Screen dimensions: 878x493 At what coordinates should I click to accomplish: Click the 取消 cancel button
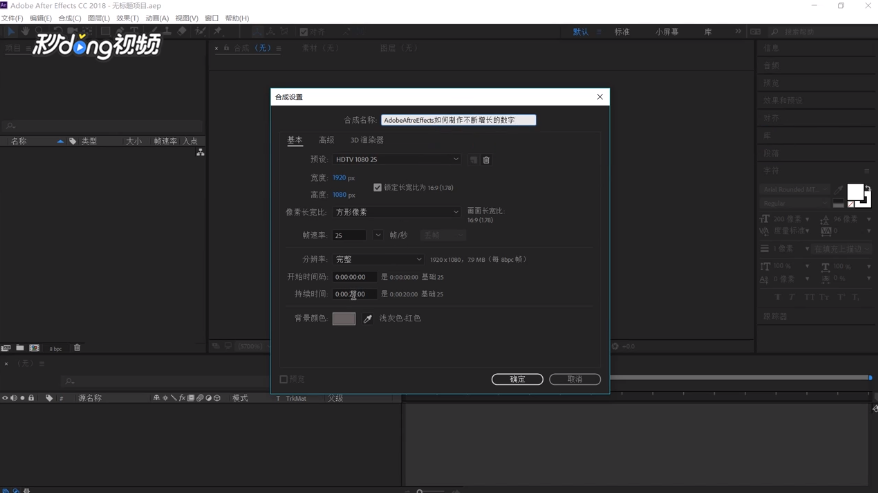pos(575,379)
